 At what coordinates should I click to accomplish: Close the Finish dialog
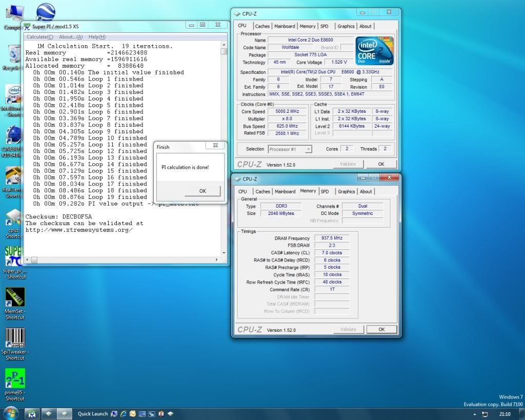point(216,145)
